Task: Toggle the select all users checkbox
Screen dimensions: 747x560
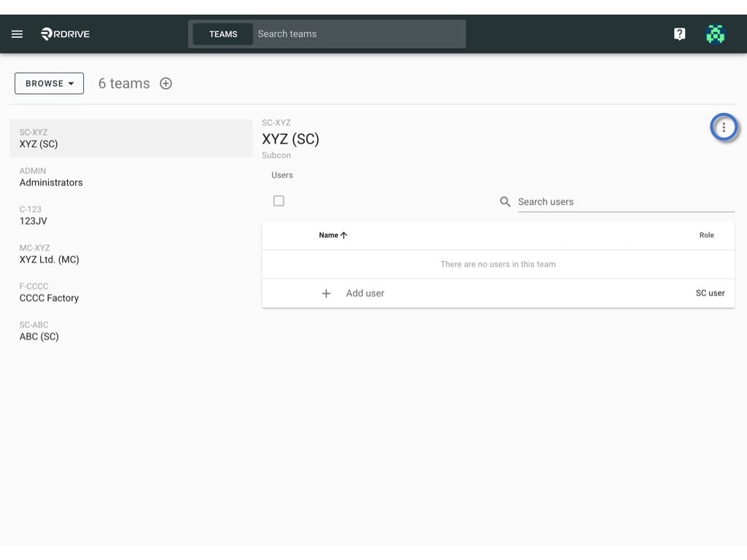Action: 279,201
